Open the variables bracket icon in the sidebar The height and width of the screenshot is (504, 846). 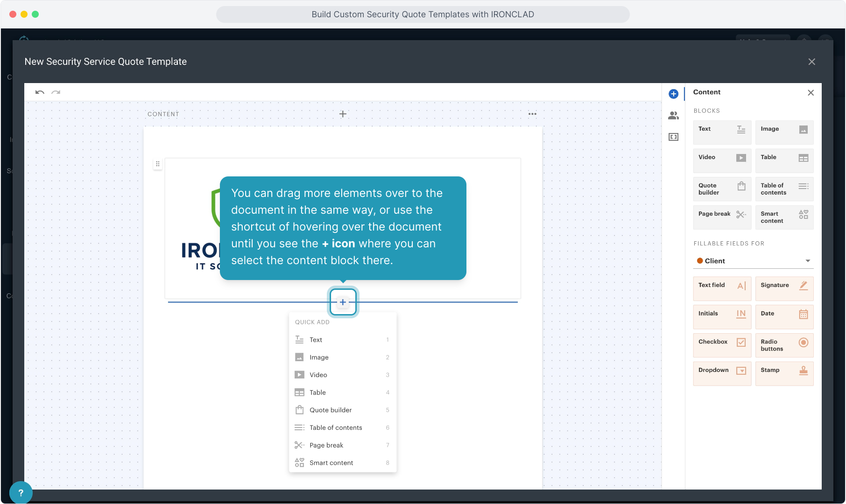673,137
